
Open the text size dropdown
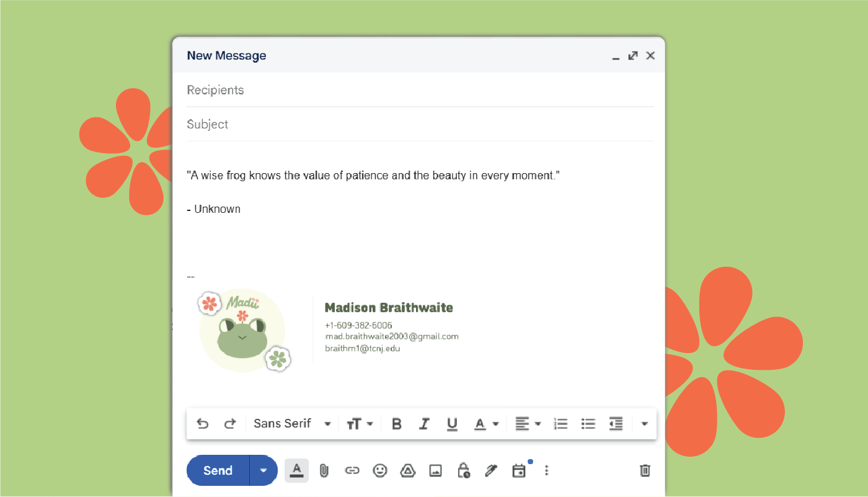tap(360, 424)
